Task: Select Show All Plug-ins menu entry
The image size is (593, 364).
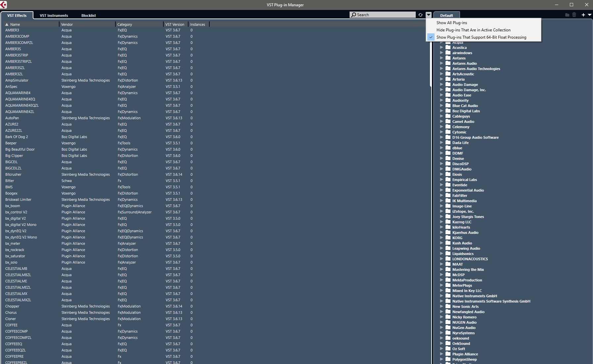Action: [484, 23]
